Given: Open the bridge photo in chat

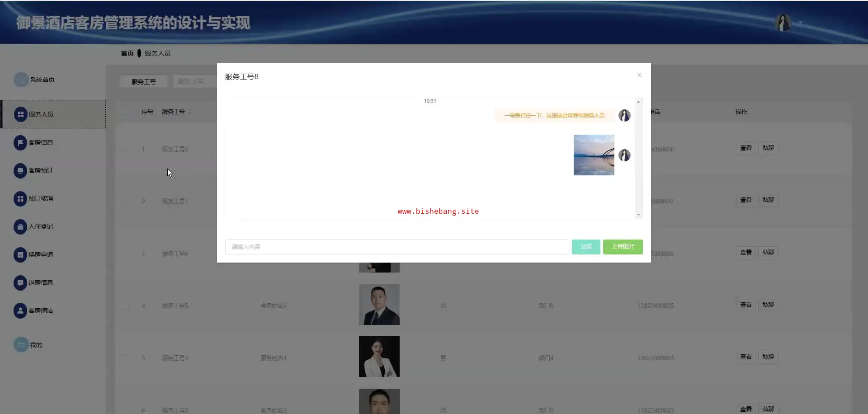Looking at the screenshot, I should tap(594, 155).
